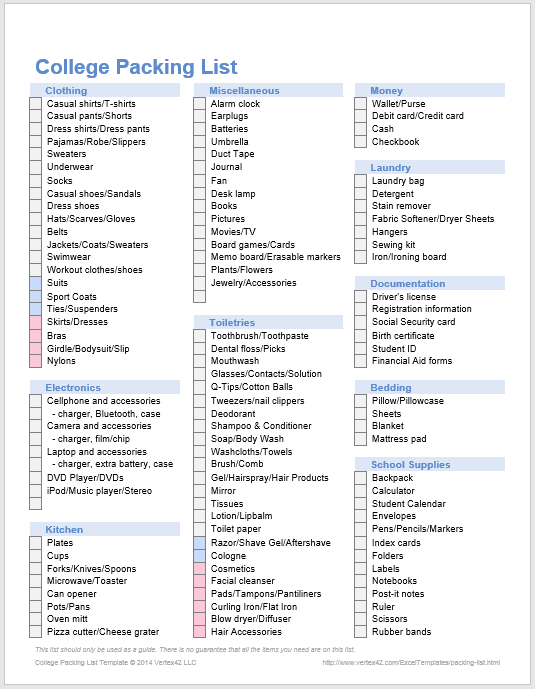Screen dimensions: 535x689
Task: Select 'Fabric Softener/Dryer Sheets' text
Action: tap(433, 219)
